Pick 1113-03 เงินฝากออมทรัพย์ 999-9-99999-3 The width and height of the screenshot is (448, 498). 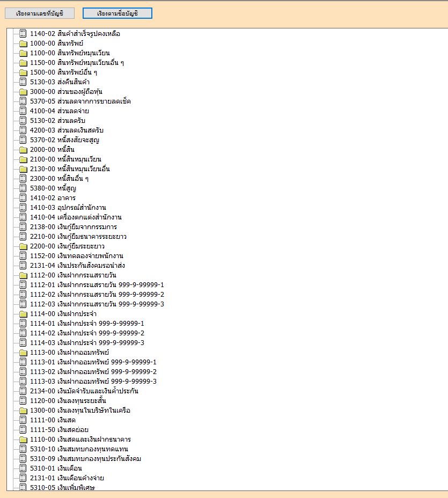pyautogui.click(x=93, y=382)
